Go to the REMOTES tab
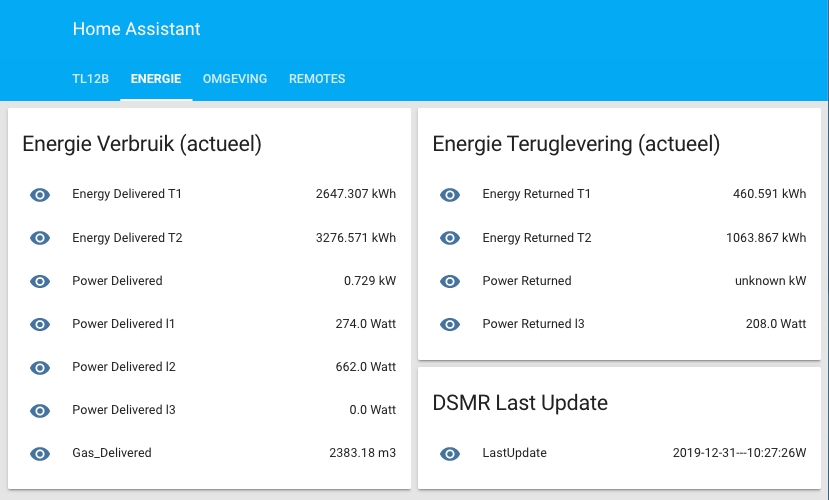This screenshot has height=500, width=829. pyautogui.click(x=317, y=79)
